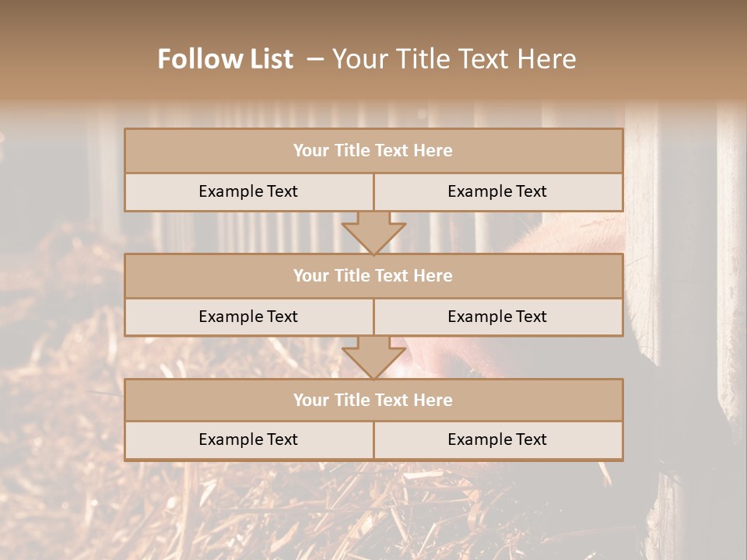Screen dimensions: 747x560
Task: Click right Example Text in middle block
Action: pos(497,317)
